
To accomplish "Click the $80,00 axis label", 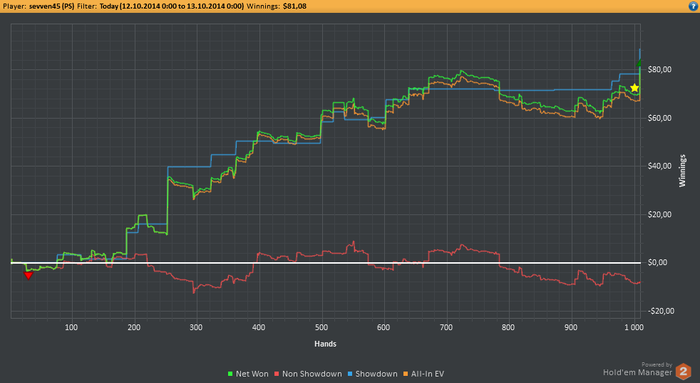I will pos(659,70).
